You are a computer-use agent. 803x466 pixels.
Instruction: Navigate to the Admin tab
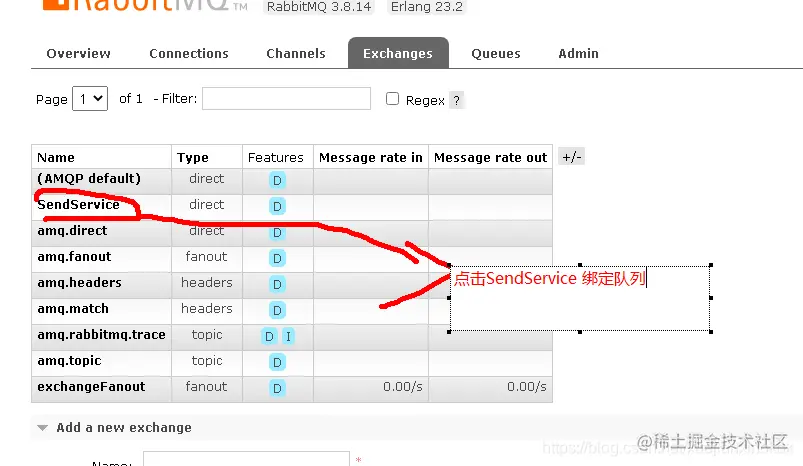(578, 53)
